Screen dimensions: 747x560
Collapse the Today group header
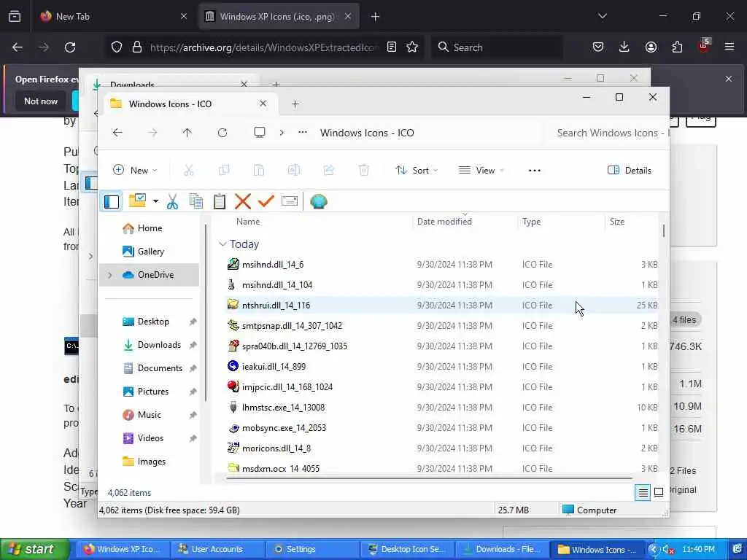pyautogui.click(x=222, y=244)
